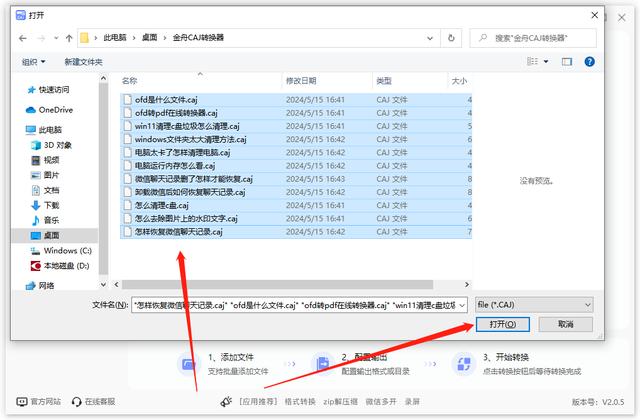This screenshot has width=640, height=420.
Task: Click 格式转换 app recommendation link
Action: (300, 402)
